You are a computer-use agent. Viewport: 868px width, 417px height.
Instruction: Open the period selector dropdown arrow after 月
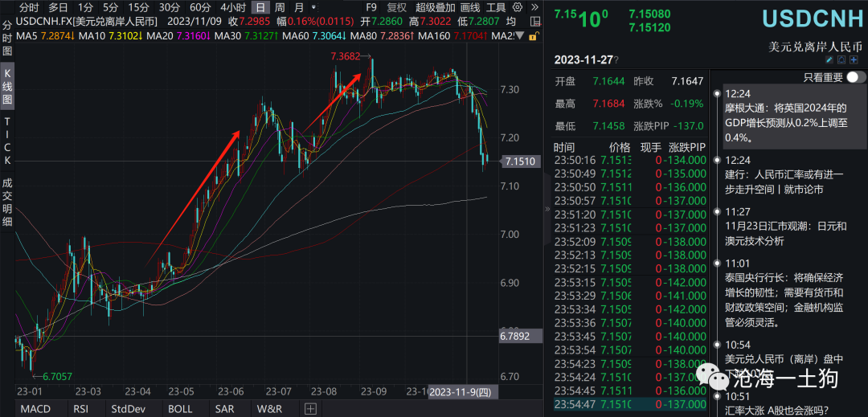pyautogui.click(x=314, y=7)
